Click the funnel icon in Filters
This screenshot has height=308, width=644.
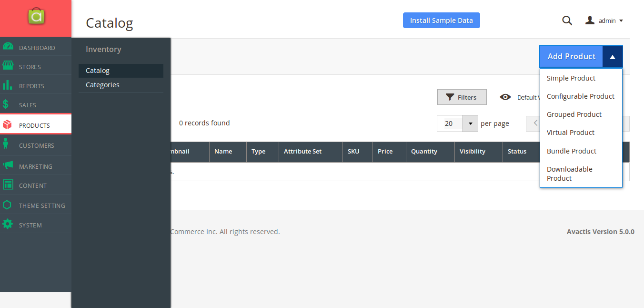point(450,97)
